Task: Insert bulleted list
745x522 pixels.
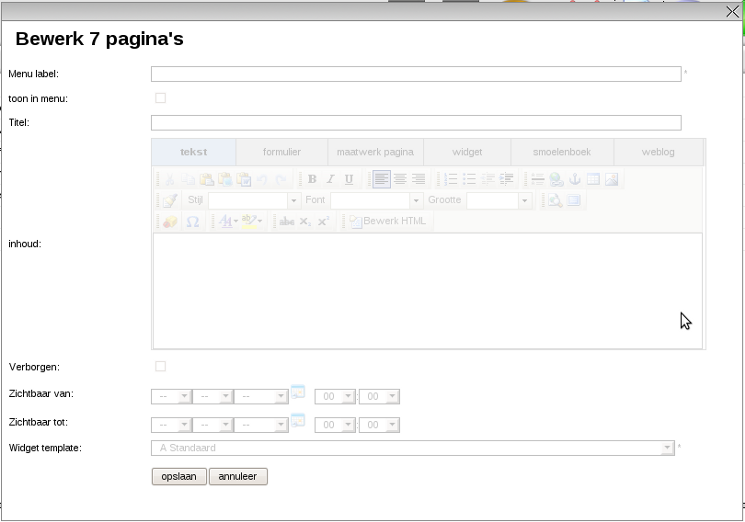Action: click(x=469, y=179)
